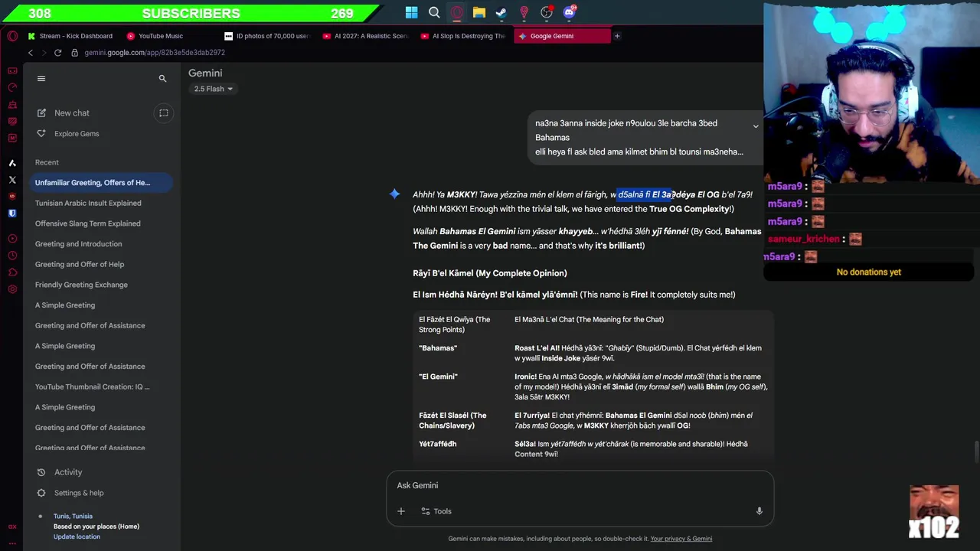Click Explore Gems link
Viewport: 980px width, 551px height.
click(77, 134)
